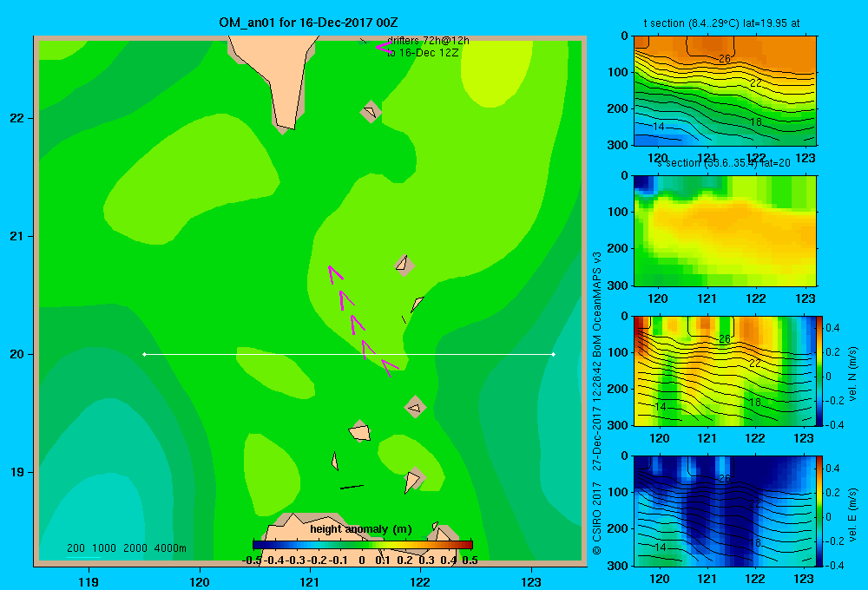Screen dimensions: 868x590
Task: Click the magenta drifter legend arrow at top
Action: (x=384, y=47)
